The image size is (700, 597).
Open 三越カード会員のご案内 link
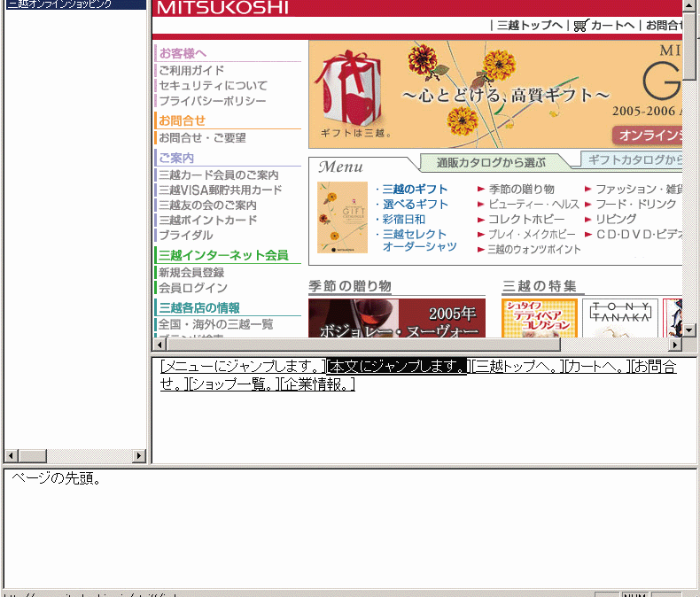pos(219,174)
